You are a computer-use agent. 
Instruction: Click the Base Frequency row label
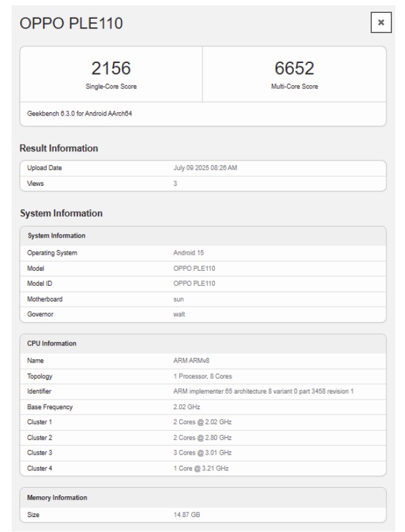pos(50,407)
